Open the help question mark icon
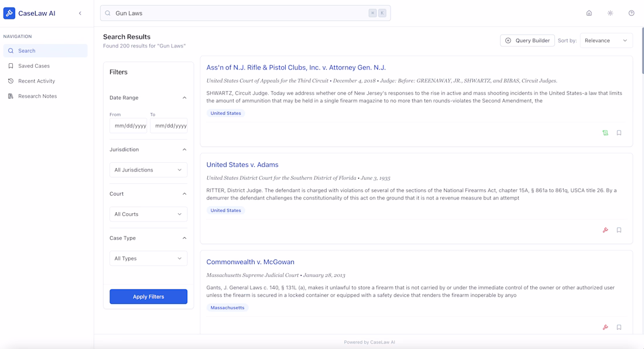 [x=631, y=13]
